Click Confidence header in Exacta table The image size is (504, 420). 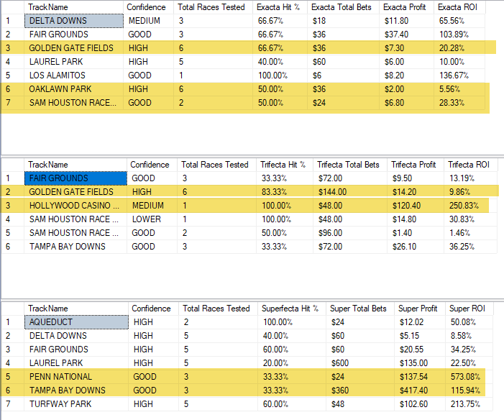pos(149,7)
